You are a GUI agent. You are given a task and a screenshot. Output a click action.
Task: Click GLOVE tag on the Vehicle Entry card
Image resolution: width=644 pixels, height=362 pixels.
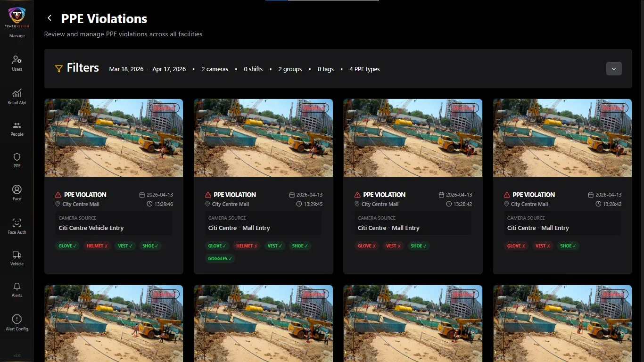pyautogui.click(x=67, y=246)
